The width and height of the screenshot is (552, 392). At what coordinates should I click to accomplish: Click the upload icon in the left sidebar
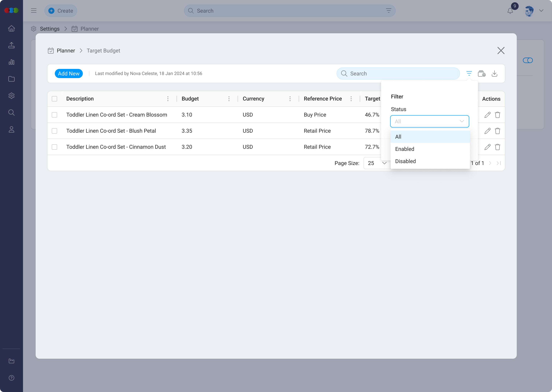pos(11,45)
